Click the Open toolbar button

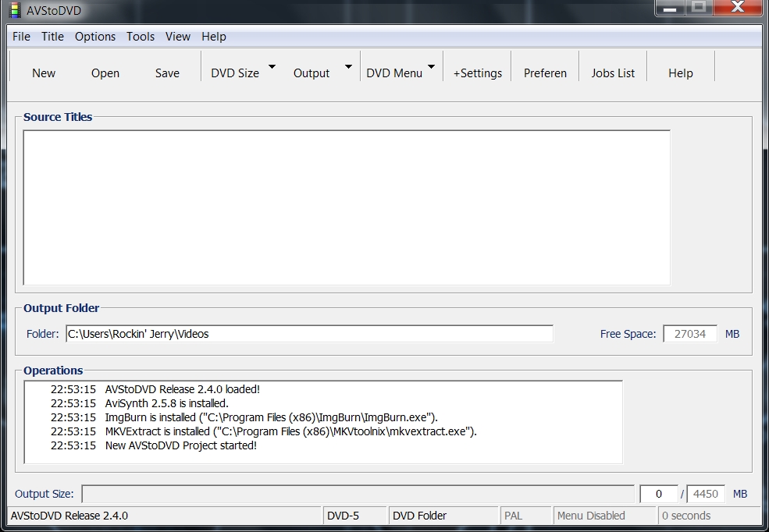[105, 73]
